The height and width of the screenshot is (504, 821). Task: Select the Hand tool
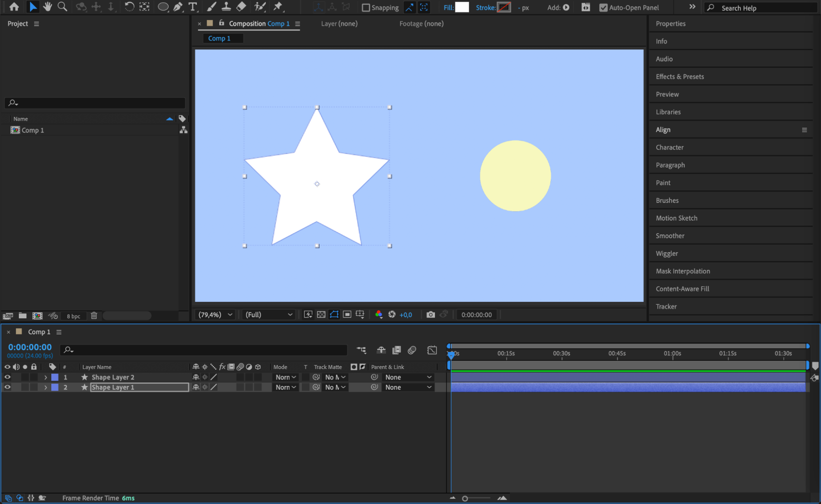coord(48,7)
